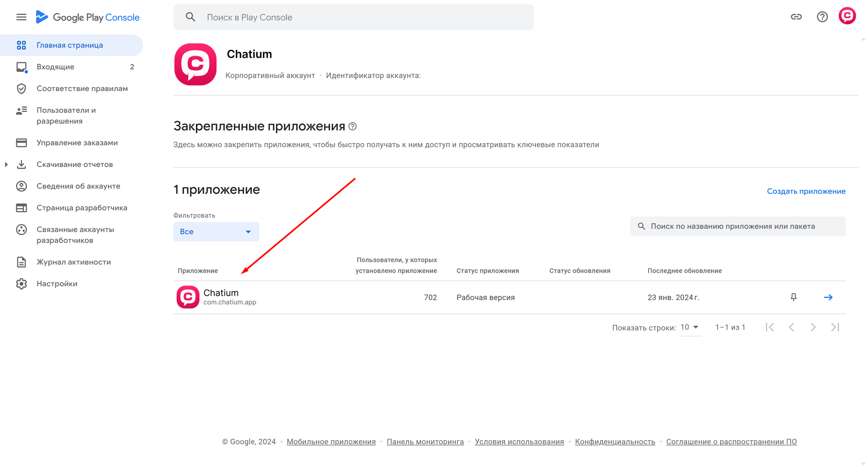Open the help question mark icon

(x=822, y=17)
